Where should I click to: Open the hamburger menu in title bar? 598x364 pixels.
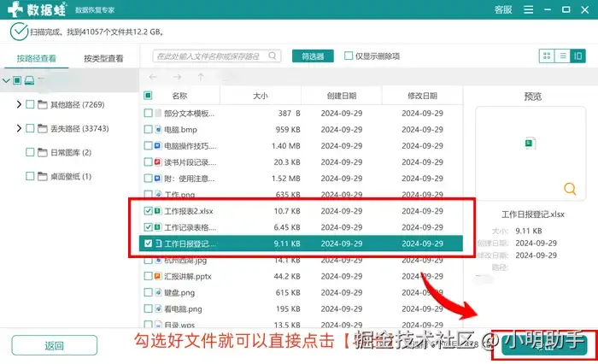point(528,9)
